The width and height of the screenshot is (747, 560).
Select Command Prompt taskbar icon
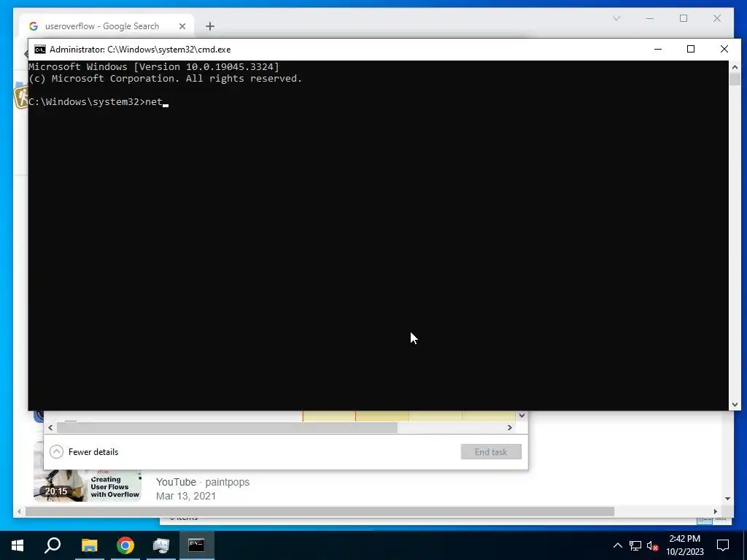coord(196,545)
